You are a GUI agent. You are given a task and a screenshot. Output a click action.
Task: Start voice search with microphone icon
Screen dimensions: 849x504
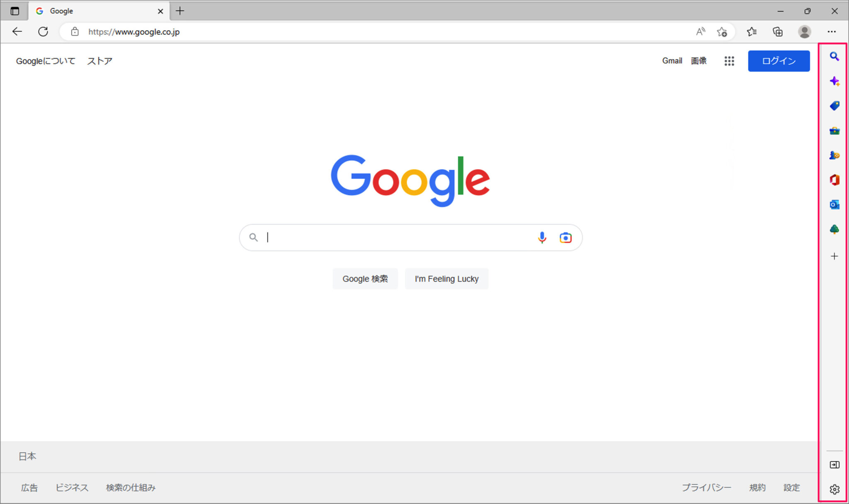click(x=542, y=237)
